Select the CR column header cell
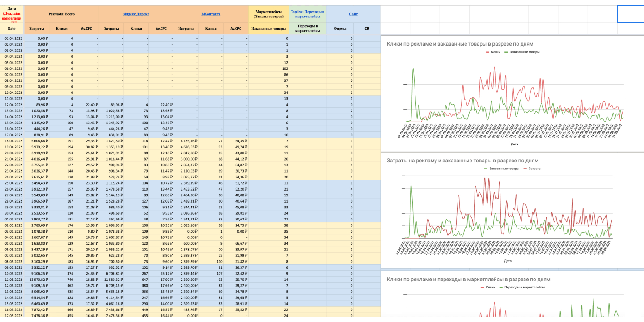The height and width of the screenshot is (322, 644). [367, 29]
